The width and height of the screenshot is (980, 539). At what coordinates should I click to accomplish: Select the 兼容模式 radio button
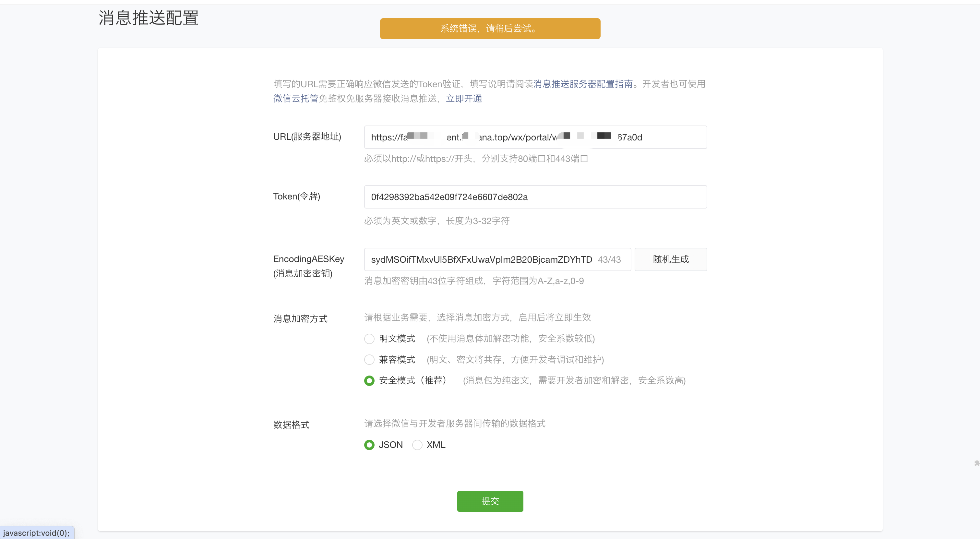click(369, 359)
